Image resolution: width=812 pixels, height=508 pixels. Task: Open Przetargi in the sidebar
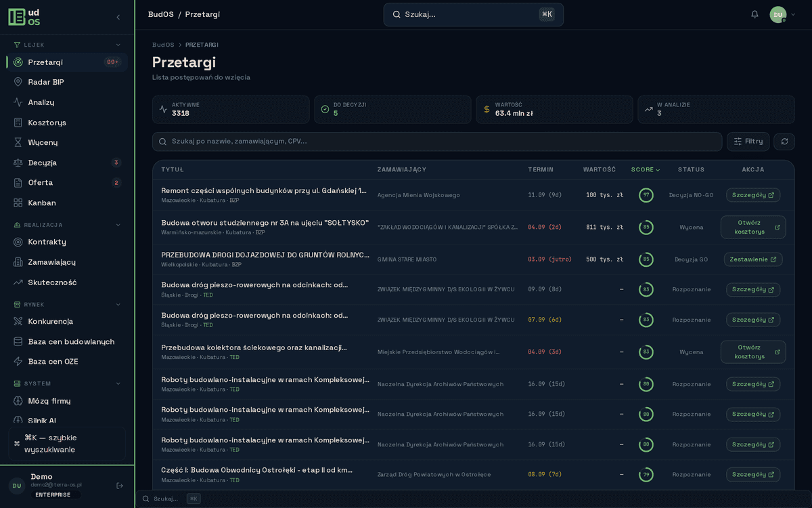[67, 62]
